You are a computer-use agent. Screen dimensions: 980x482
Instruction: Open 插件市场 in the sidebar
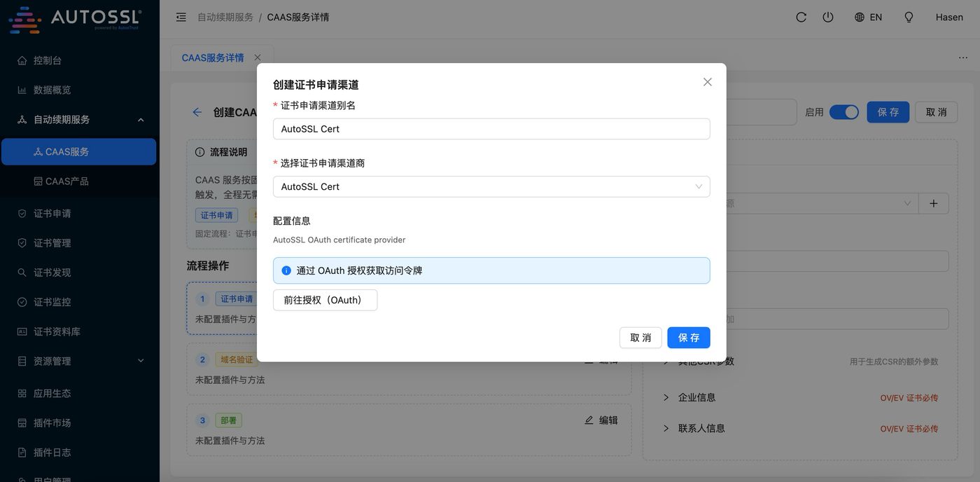click(80, 422)
